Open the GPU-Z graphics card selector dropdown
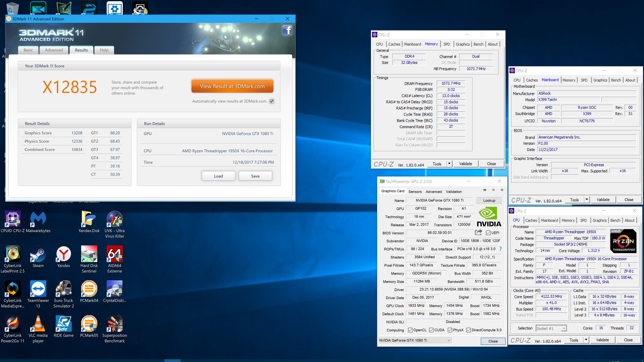644x362 pixels. point(415,340)
